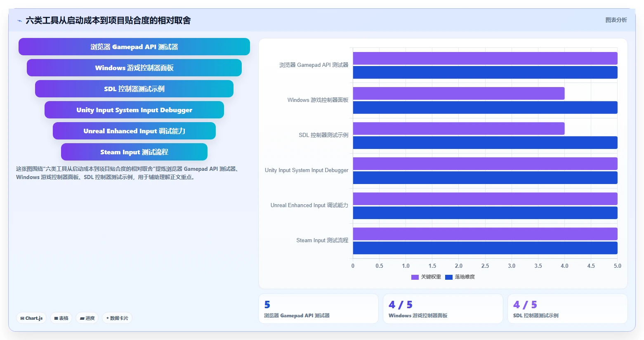Click the chart axis label Steam Input 测试流程
The height and width of the screenshot is (340, 644).
[322, 240]
